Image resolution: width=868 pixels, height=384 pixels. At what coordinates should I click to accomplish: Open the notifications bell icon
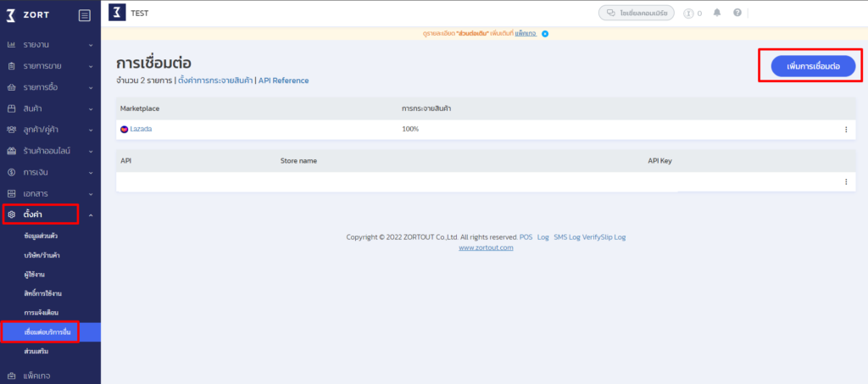point(717,13)
